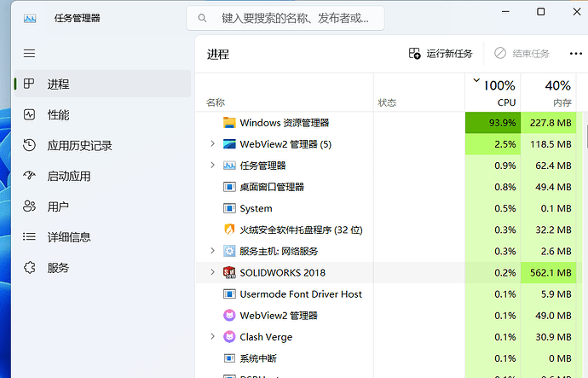Image resolution: width=588 pixels, height=378 pixels.
Task: Expand the 任务管理器 process group
Action: (x=213, y=166)
